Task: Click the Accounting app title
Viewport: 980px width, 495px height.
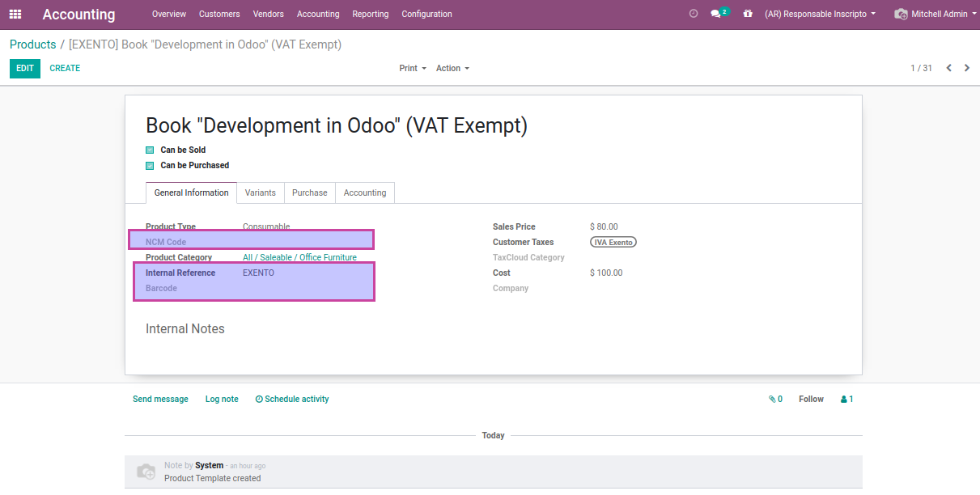Action: (x=78, y=15)
